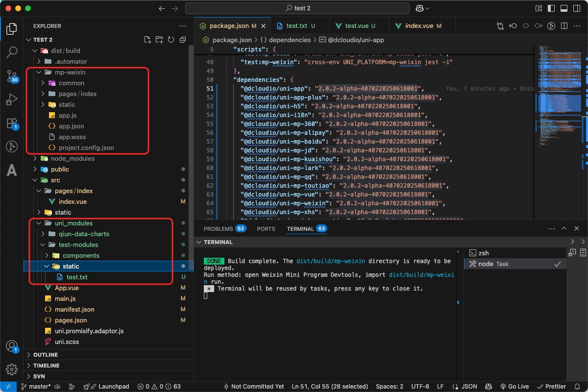Image resolution: width=588 pixels, height=392 pixels.
Task: Open the remote window indicator in status bar
Action: (x=8, y=387)
